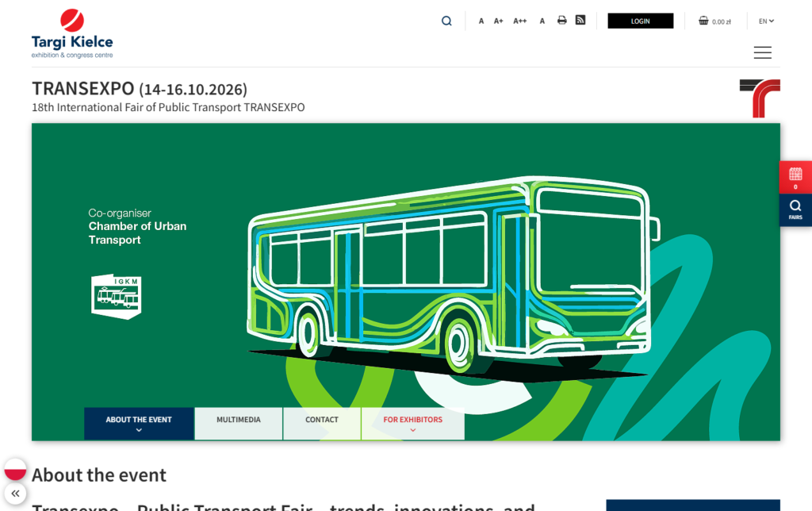Click the Polish flag icon
The height and width of the screenshot is (511, 812).
click(15, 469)
